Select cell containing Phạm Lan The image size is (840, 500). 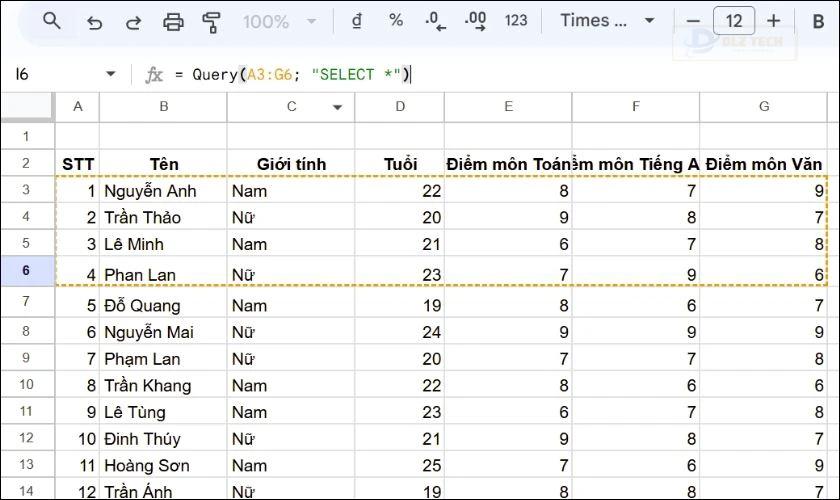coord(163,358)
